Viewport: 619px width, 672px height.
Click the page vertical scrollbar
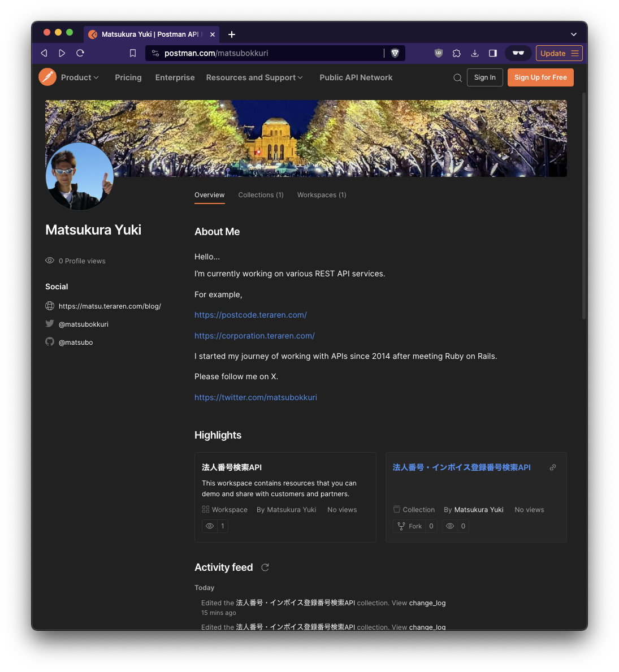(584, 206)
